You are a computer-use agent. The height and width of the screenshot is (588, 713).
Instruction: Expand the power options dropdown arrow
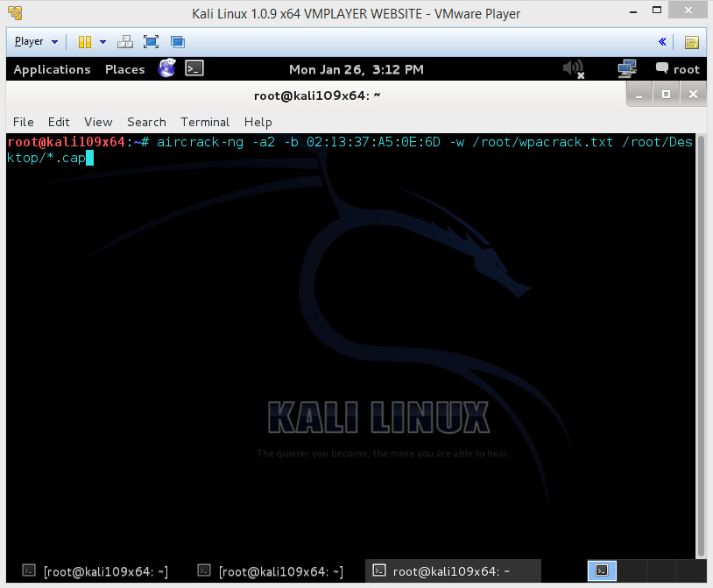[102, 42]
